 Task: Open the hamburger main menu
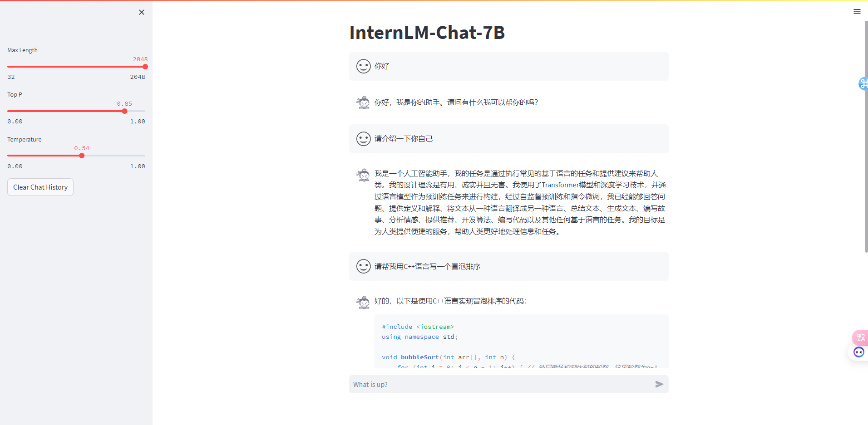point(857,11)
